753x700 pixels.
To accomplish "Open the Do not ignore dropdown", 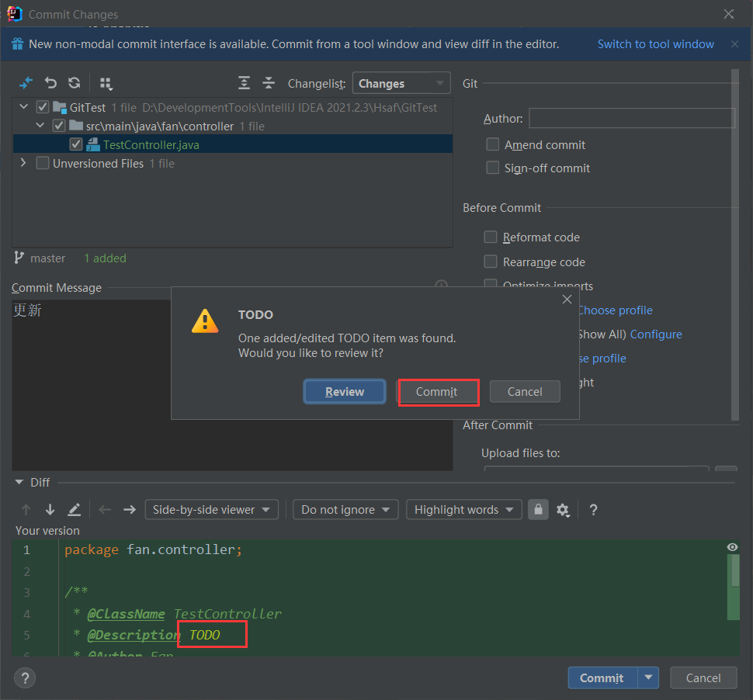I will point(345,509).
